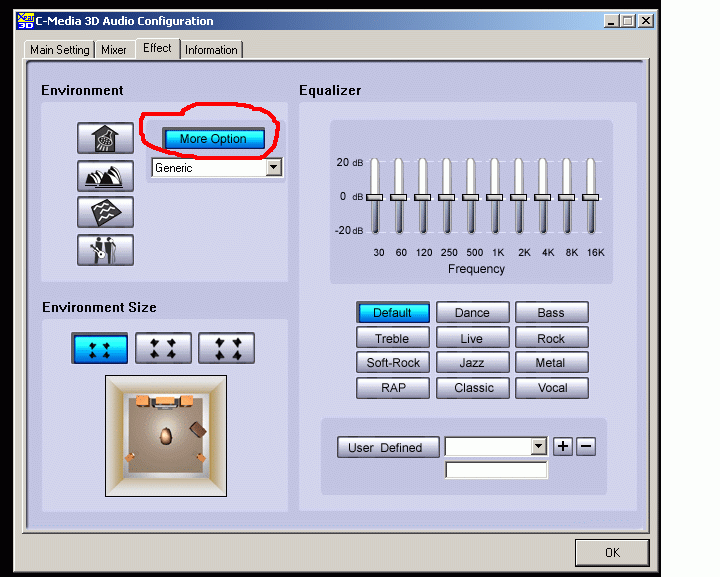Apply the Dance equalizer preset
The width and height of the screenshot is (720, 577).
click(x=472, y=313)
